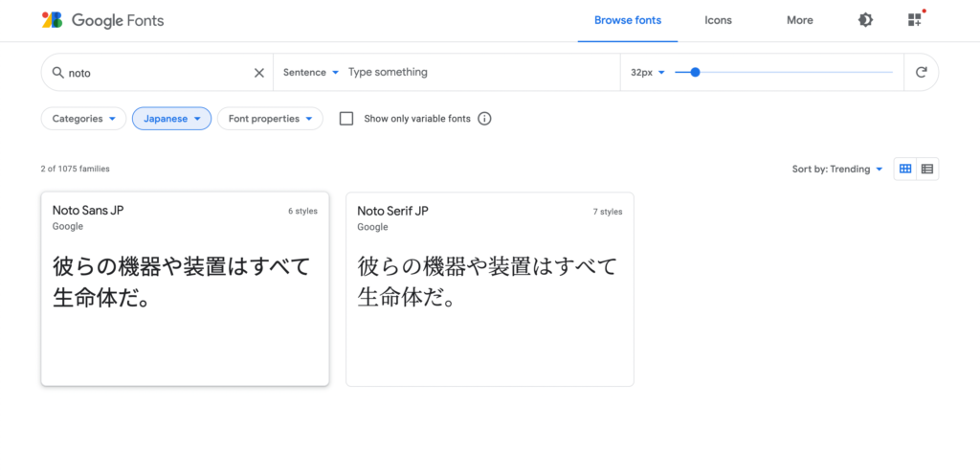The height and width of the screenshot is (476, 980).
Task: Enable Show only variable fonts checkbox
Action: point(346,119)
